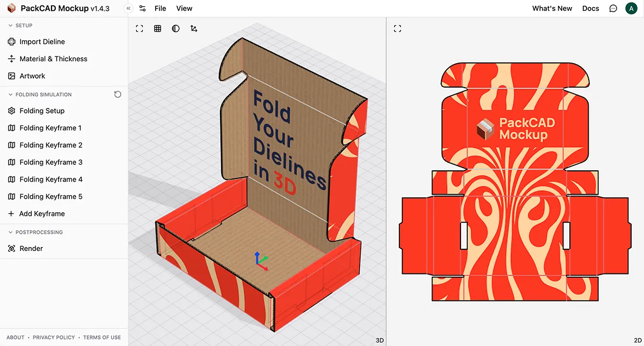Open the ABOUT link in the footer
644x346 pixels.
[x=16, y=337]
